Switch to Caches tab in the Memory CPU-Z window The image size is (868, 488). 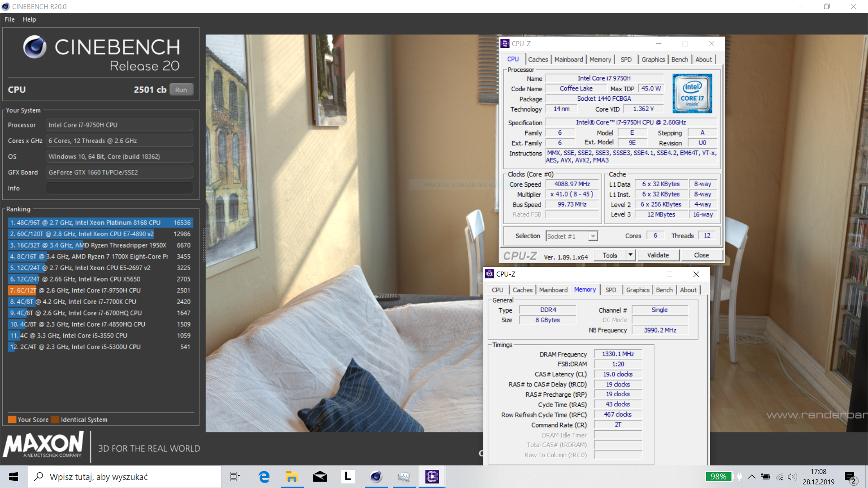pyautogui.click(x=523, y=290)
